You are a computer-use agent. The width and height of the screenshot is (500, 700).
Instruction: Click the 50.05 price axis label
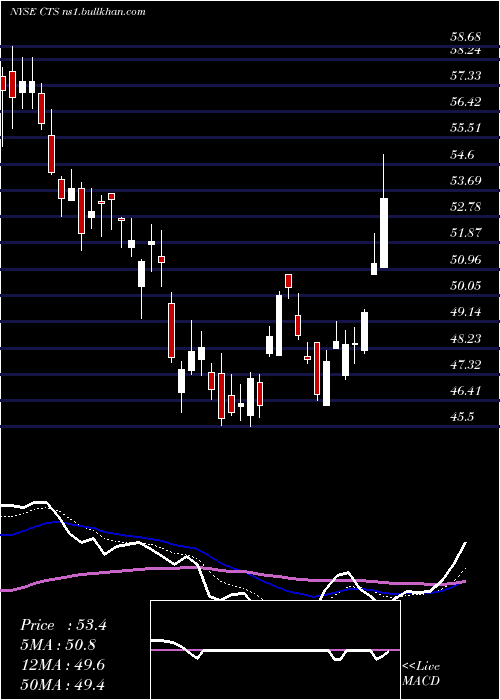click(x=466, y=286)
